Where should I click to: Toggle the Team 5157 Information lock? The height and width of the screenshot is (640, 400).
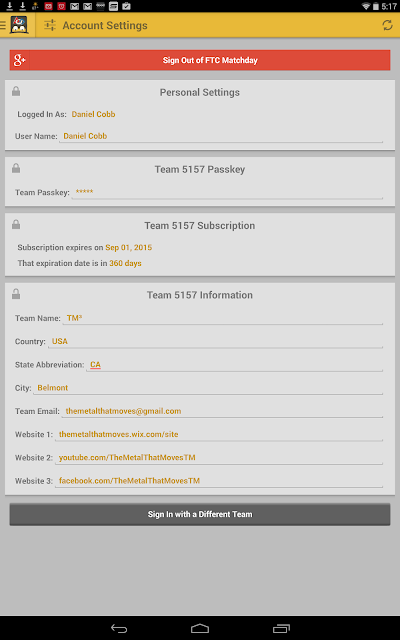pyautogui.click(x=16, y=293)
